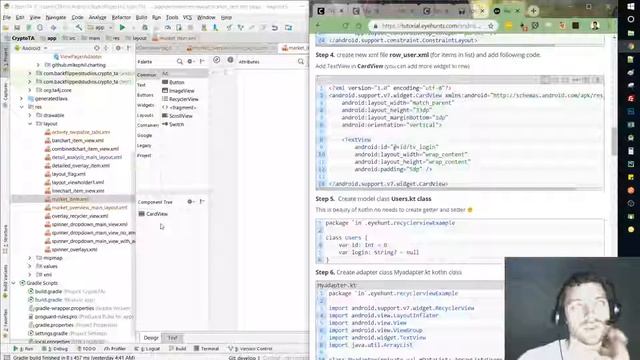Open the VCS menu
This screenshot has width=640, height=360.
click(187, 18)
